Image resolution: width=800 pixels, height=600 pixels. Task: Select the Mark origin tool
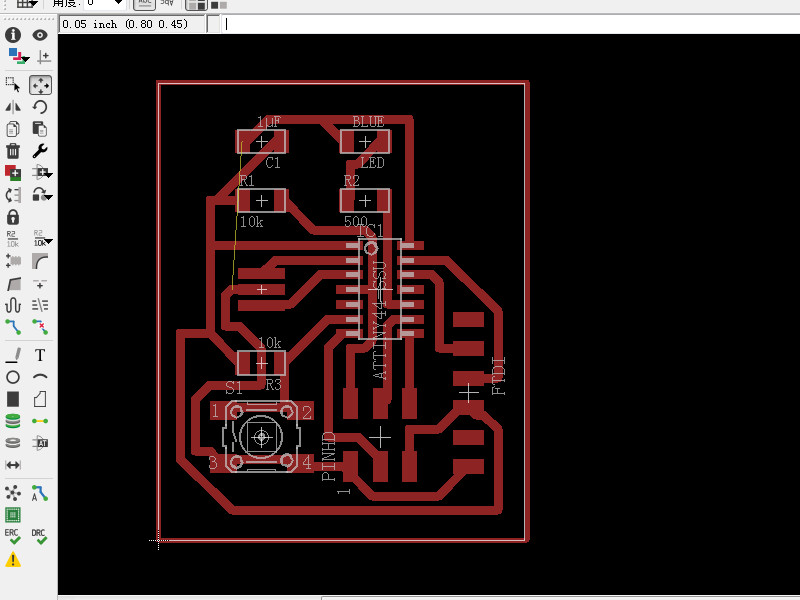point(44,57)
